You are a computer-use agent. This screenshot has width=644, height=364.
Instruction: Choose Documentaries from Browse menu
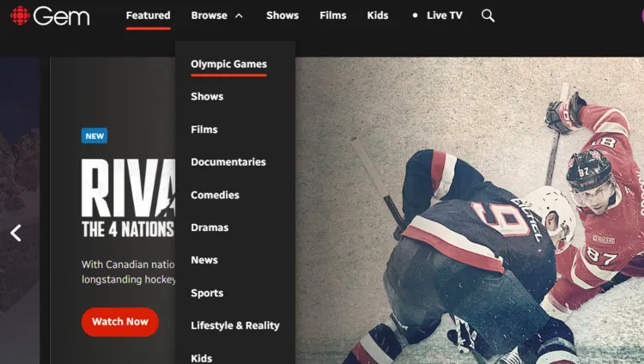pyautogui.click(x=228, y=162)
